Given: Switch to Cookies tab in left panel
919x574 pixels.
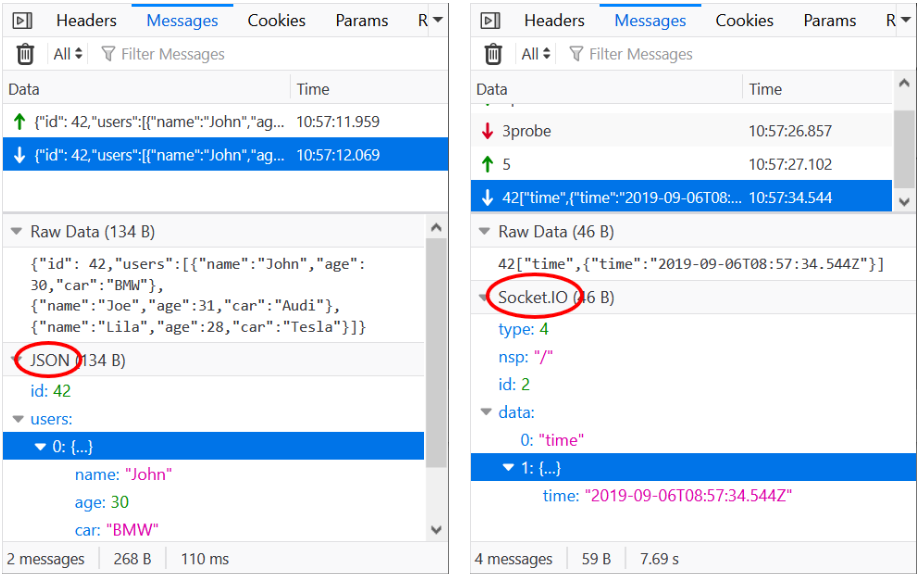Looking at the screenshot, I should click(276, 21).
